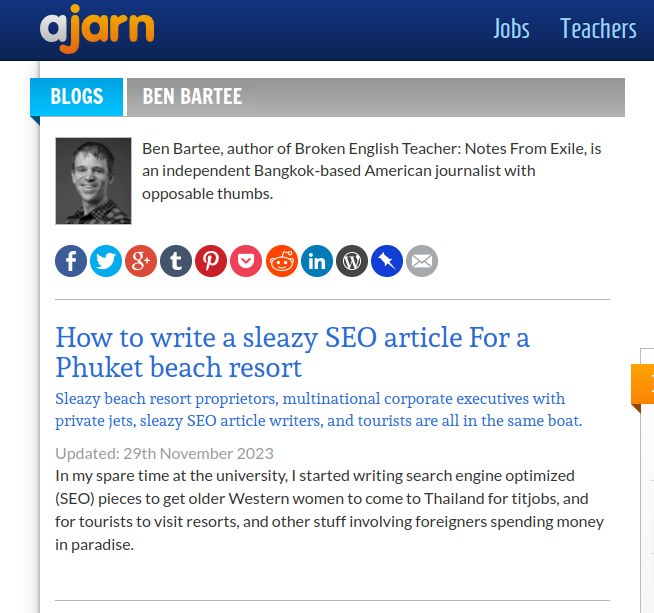This screenshot has width=654, height=613.
Task: Pin the article on Pinterest
Action: (211, 261)
